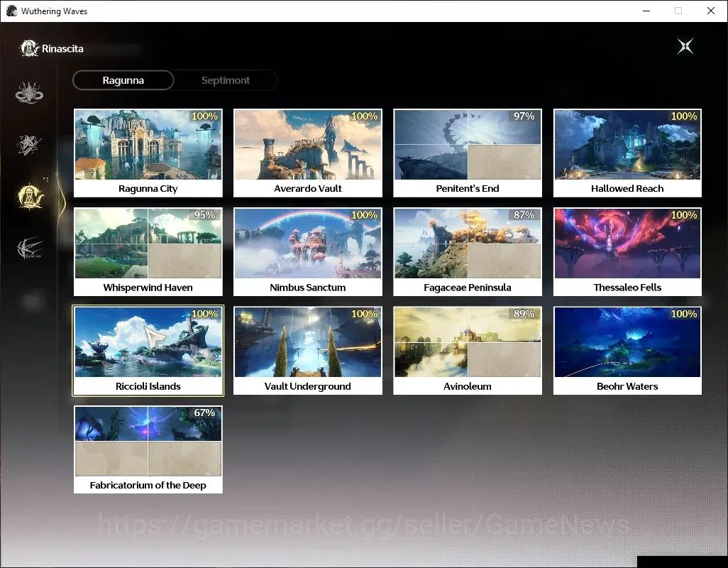Click the 100% progress on Ragunna City
728x568 pixels.
pos(205,116)
